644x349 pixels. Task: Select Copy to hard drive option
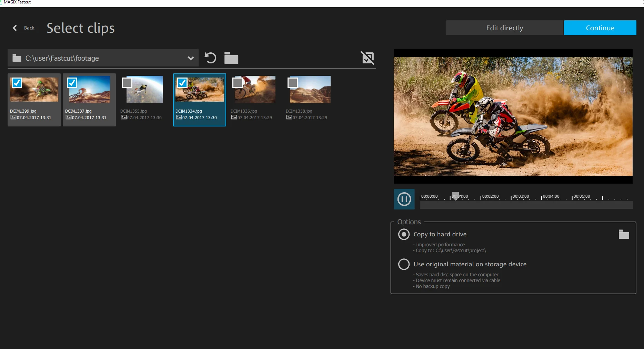pos(404,234)
